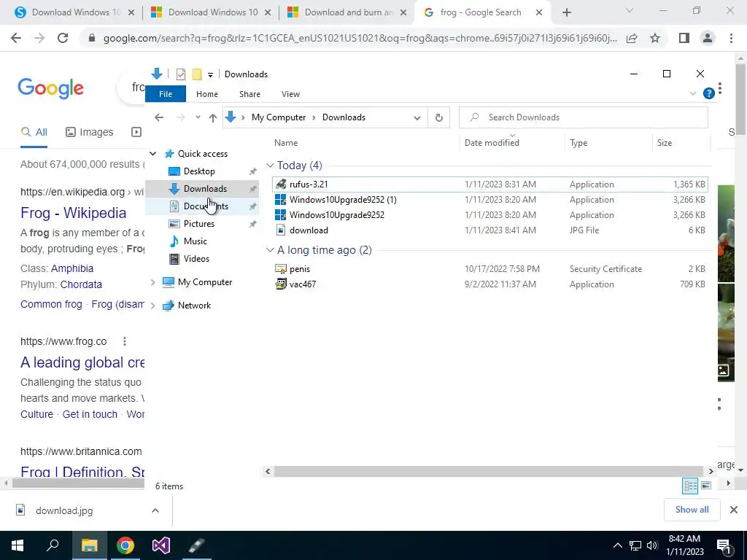Open taskbar search
Screen dimensions: 747x560
(x=53, y=545)
